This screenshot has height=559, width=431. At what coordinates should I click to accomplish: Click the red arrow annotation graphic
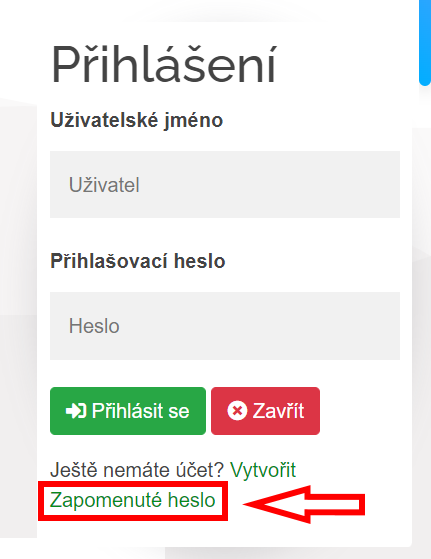304,504
